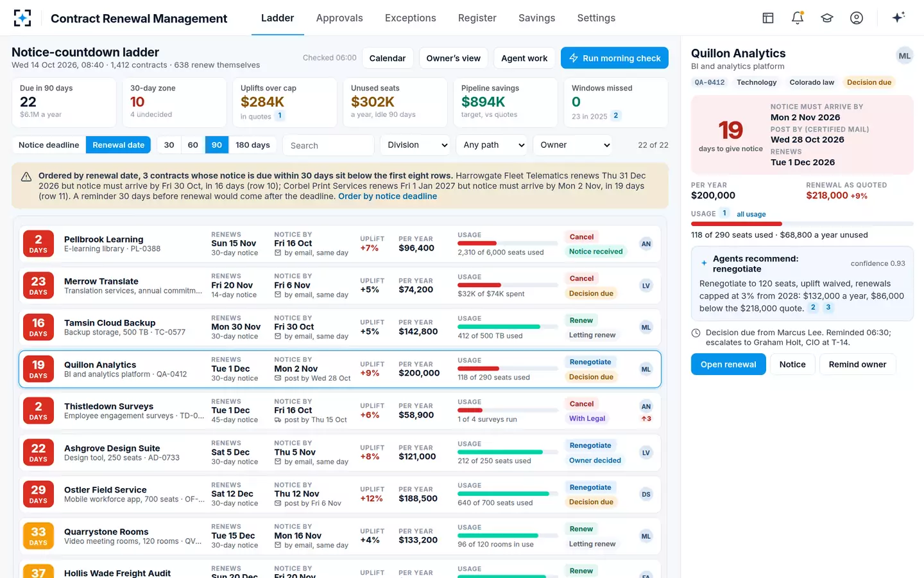Click the graduation cap learning icon
Screen dimensions: 924x578
pyautogui.click(x=827, y=18)
